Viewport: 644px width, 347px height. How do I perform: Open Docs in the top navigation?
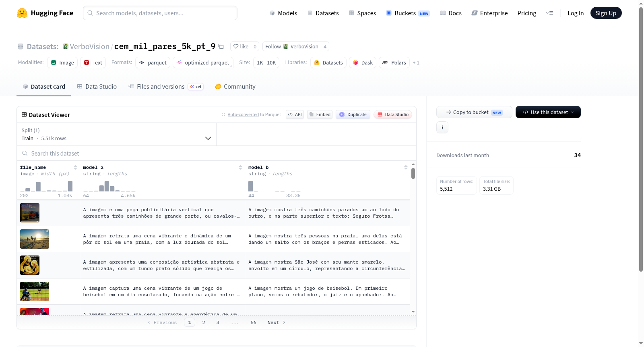[x=451, y=13]
